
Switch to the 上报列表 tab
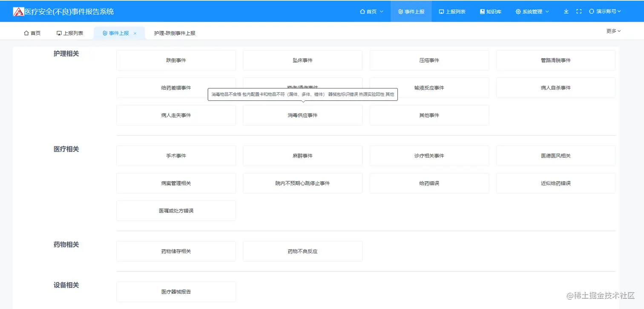[x=70, y=32]
